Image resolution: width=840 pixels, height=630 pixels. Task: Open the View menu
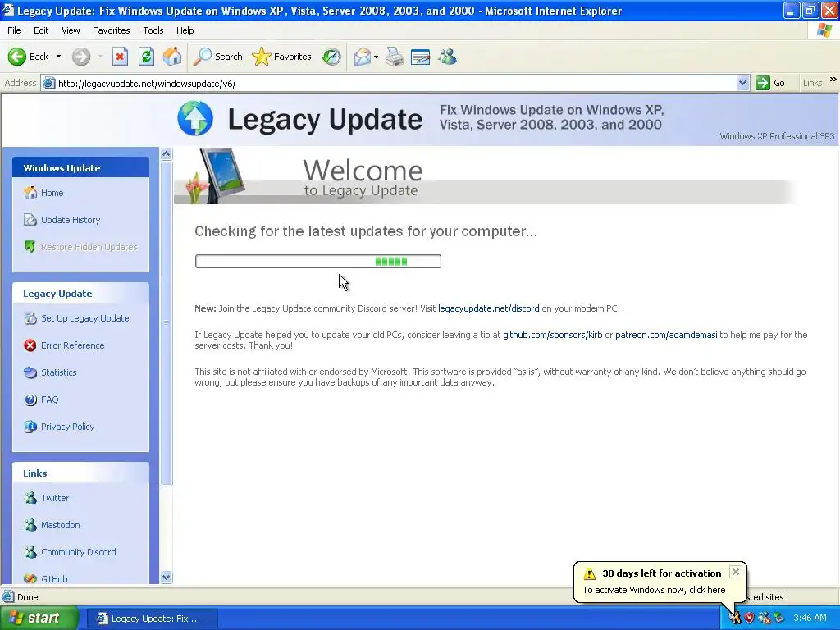tap(71, 30)
